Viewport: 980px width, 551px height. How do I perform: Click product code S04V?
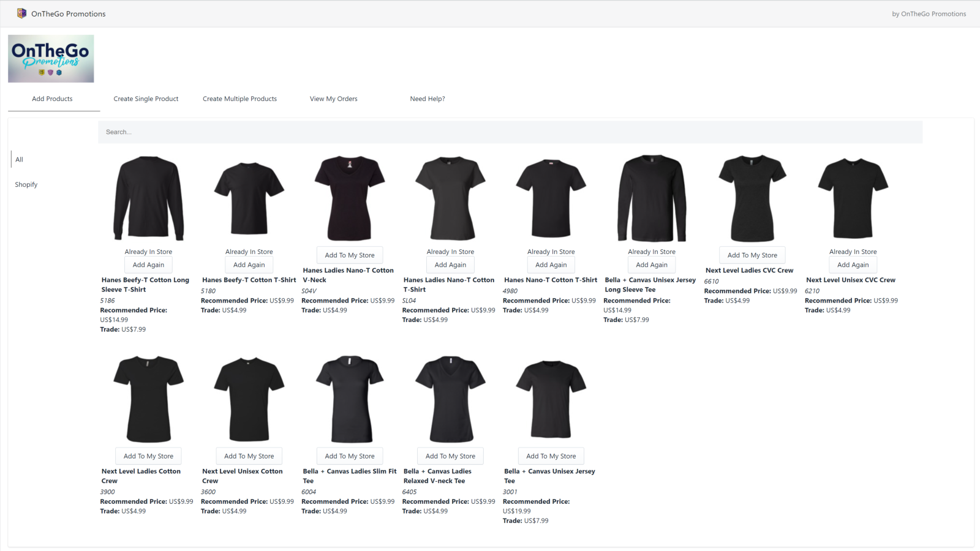click(309, 291)
